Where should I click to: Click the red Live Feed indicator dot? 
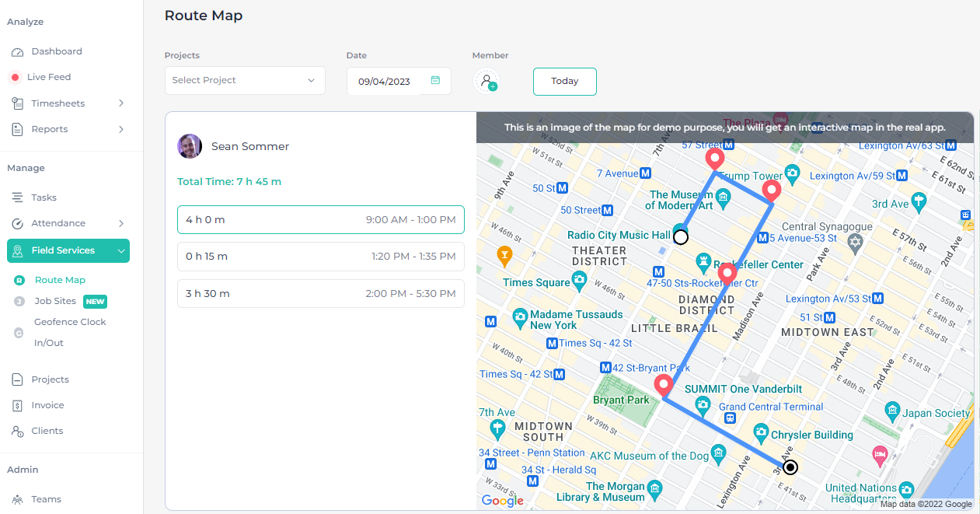pyautogui.click(x=15, y=78)
